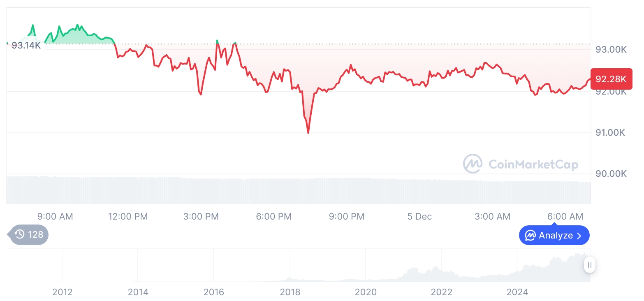Select the 2024 year marker
644x301 pixels.
tap(517, 292)
